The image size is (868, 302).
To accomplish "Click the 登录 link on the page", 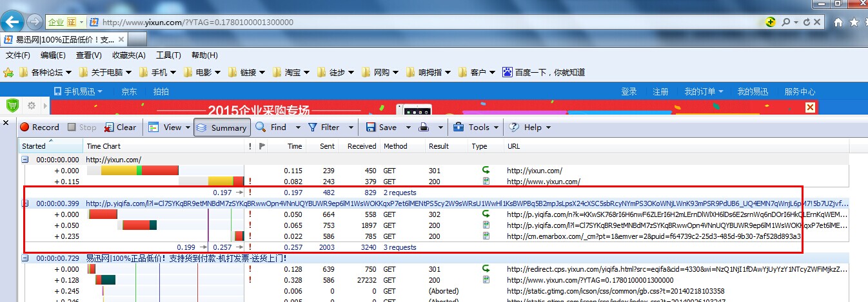I will (x=629, y=91).
